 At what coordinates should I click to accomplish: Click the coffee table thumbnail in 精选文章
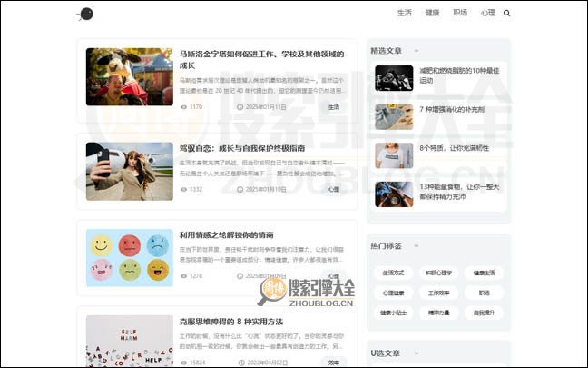click(x=394, y=194)
